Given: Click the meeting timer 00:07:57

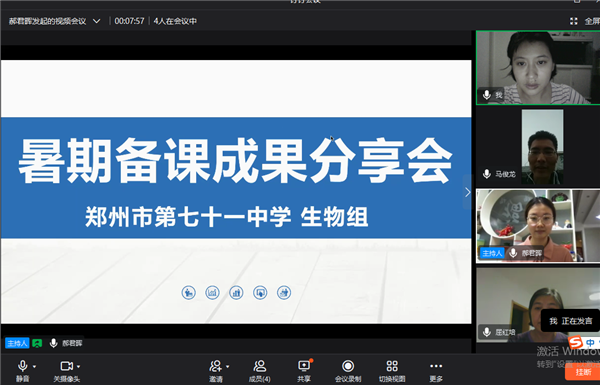Looking at the screenshot, I should click(x=129, y=21).
